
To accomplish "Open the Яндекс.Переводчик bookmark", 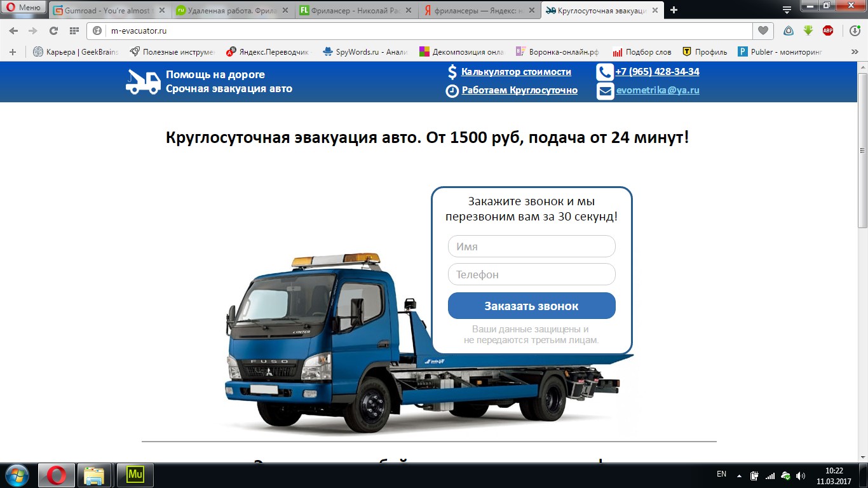I will 269,52.
